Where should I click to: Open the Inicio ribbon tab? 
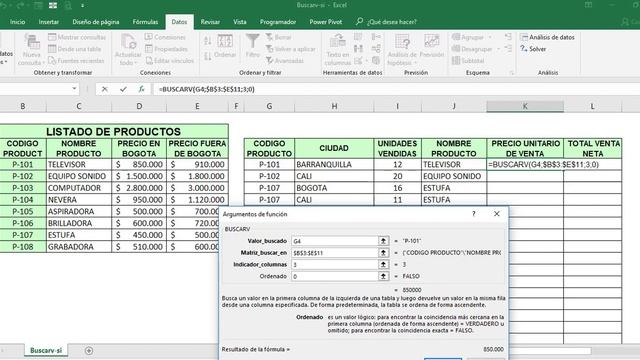click(18, 22)
